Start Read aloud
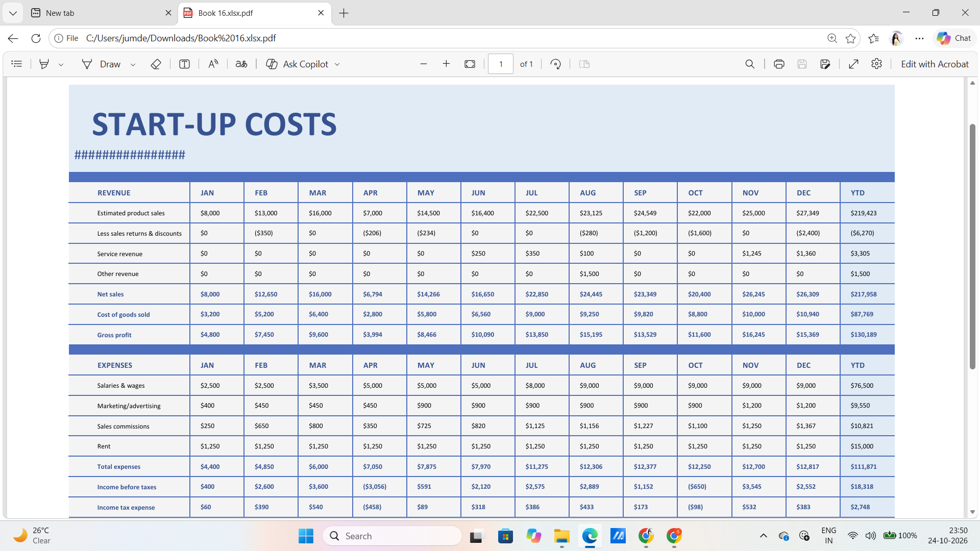The image size is (980, 551). click(x=213, y=64)
